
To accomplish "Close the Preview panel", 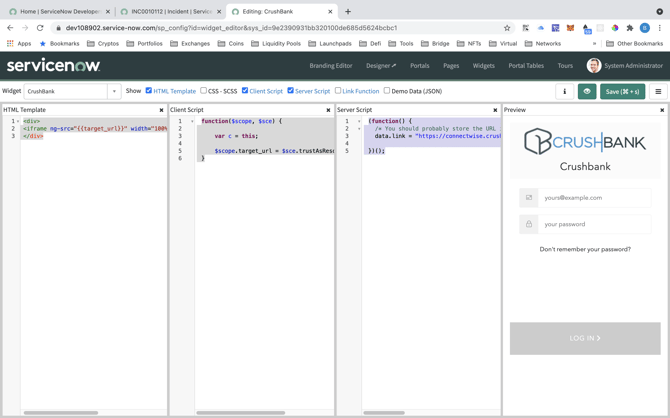I will click(662, 110).
